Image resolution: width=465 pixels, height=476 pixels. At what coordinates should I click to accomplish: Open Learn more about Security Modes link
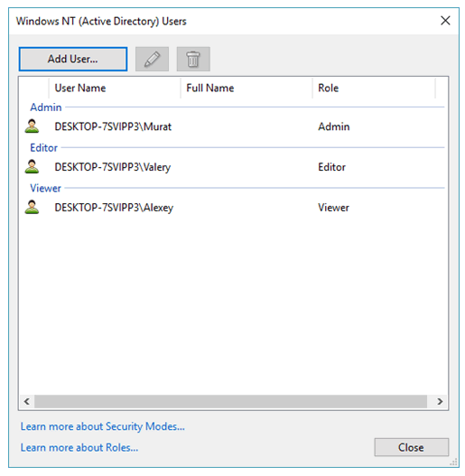(x=103, y=426)
